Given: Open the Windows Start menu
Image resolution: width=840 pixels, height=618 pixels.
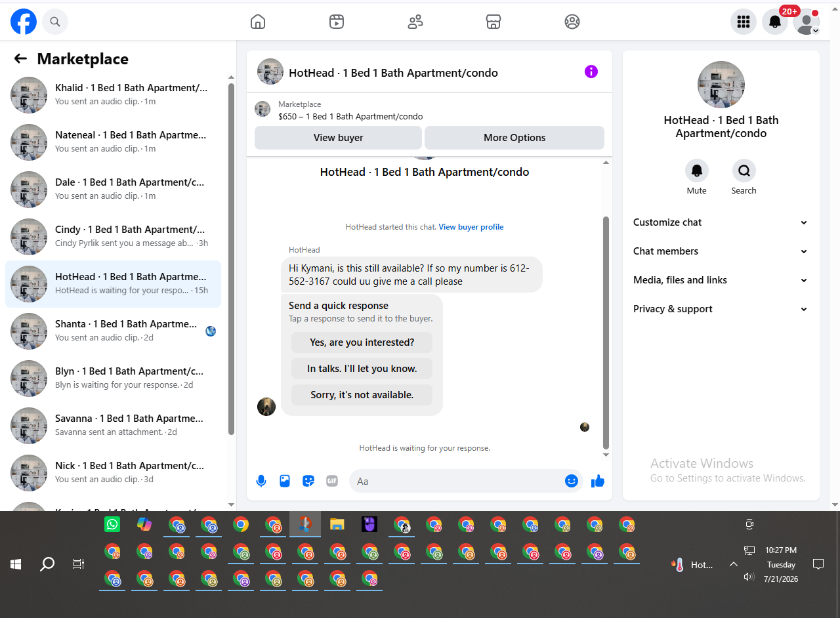Looking at the screenshot, I should (16, 564).
